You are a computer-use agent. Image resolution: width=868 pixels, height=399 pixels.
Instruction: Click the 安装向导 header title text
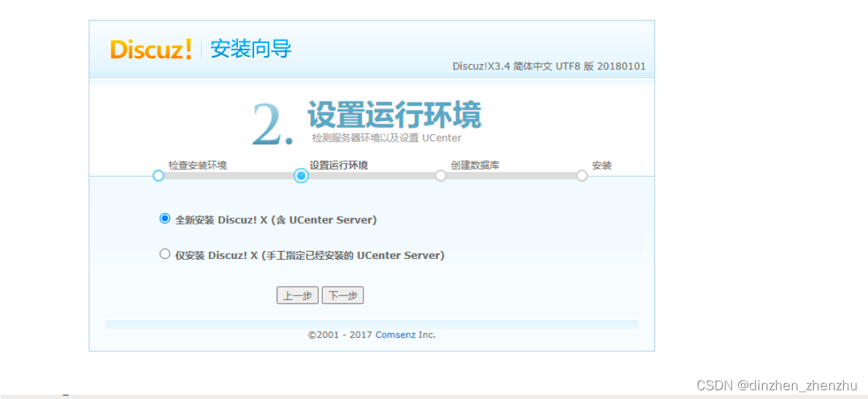coord(251,50)
